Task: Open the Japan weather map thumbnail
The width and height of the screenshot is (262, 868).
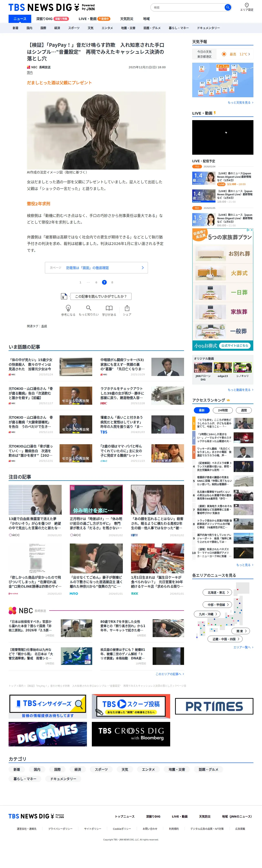Action: (223, 80)
